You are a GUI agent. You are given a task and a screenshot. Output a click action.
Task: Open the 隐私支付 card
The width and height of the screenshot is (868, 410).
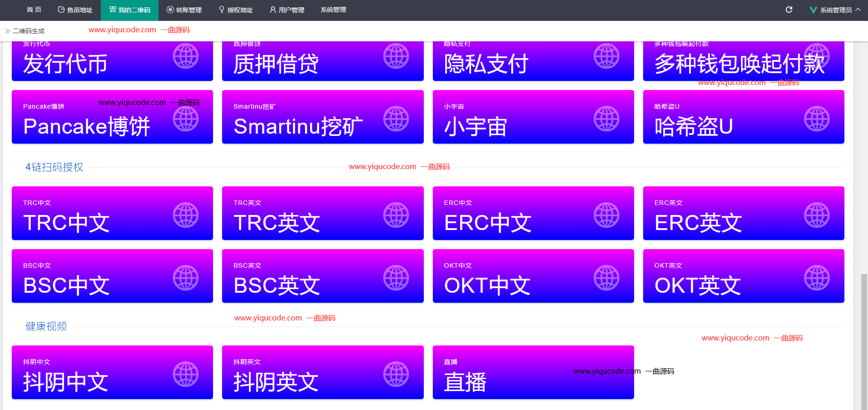tap(533, 61)
